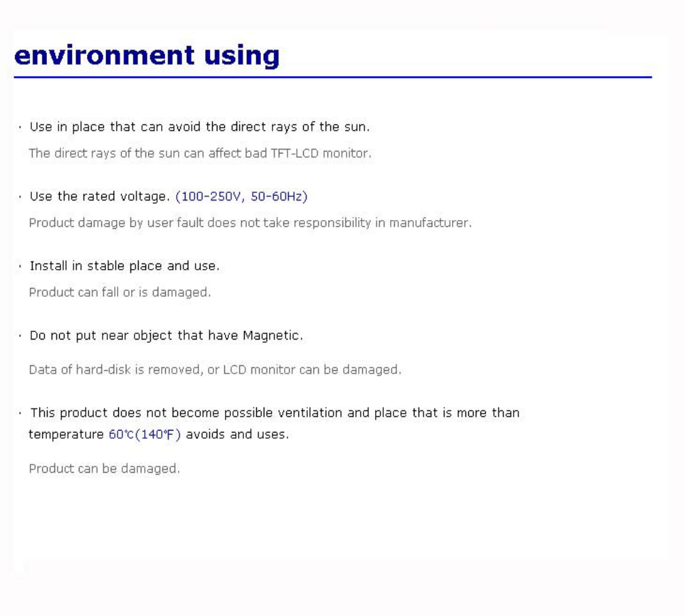Screen dimensions: 685x616
Task: Click the words 'avoids and uses.'
Action: click(x=237, y=435)
